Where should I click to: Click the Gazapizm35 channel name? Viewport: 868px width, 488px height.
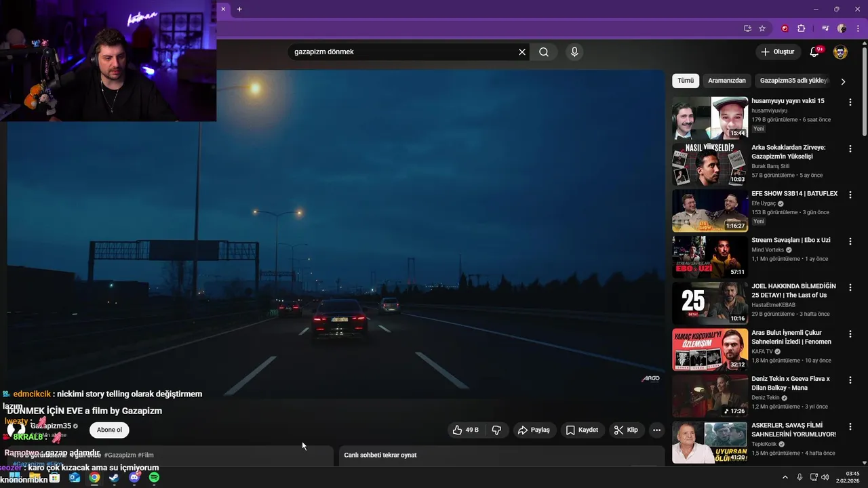51,426
